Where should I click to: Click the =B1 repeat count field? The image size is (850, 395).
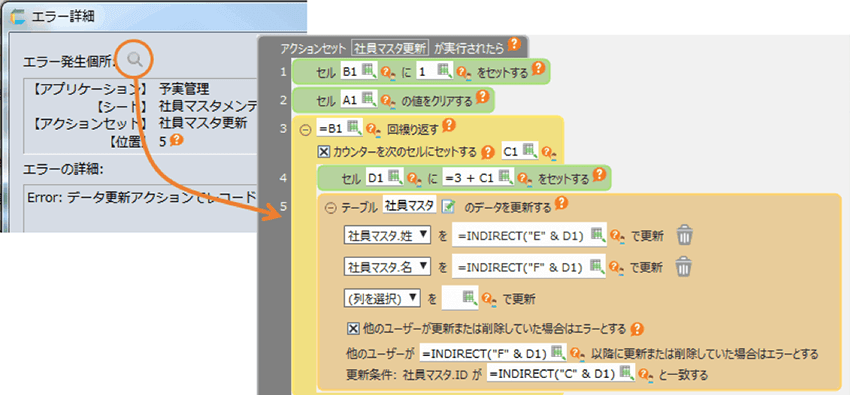click(x=339, y=127)
